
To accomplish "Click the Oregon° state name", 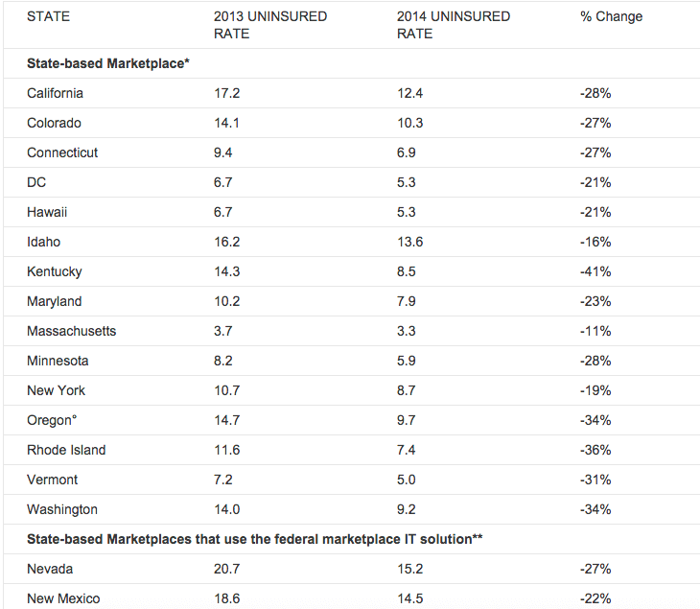I will 53,420.
